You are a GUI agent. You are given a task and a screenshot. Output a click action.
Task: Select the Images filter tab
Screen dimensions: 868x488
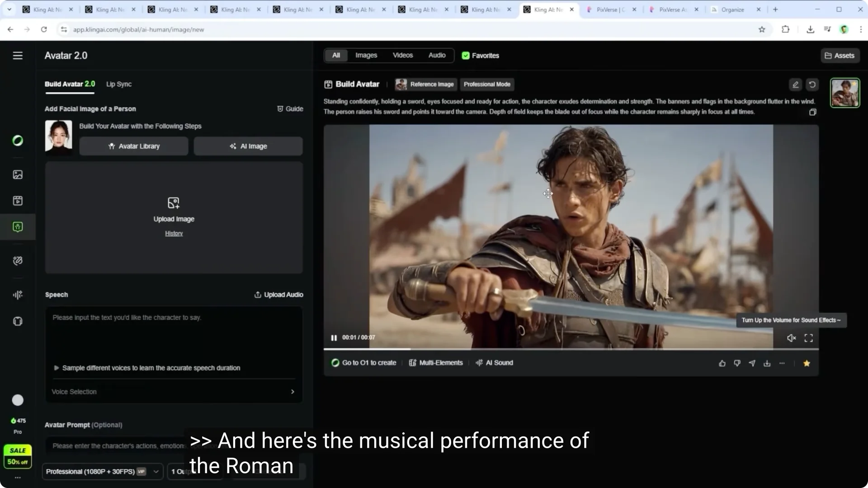tap(366, 55)
